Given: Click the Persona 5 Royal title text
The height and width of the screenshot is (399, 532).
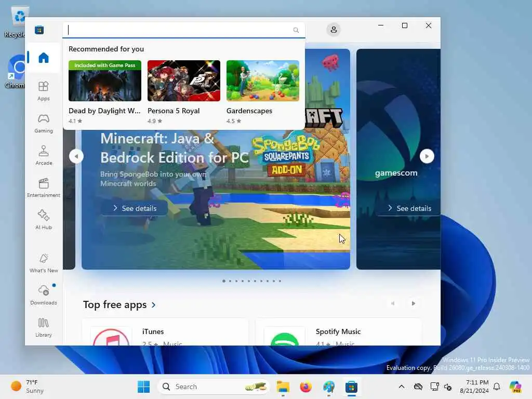Looking at the screenshot, I should 174,111.
